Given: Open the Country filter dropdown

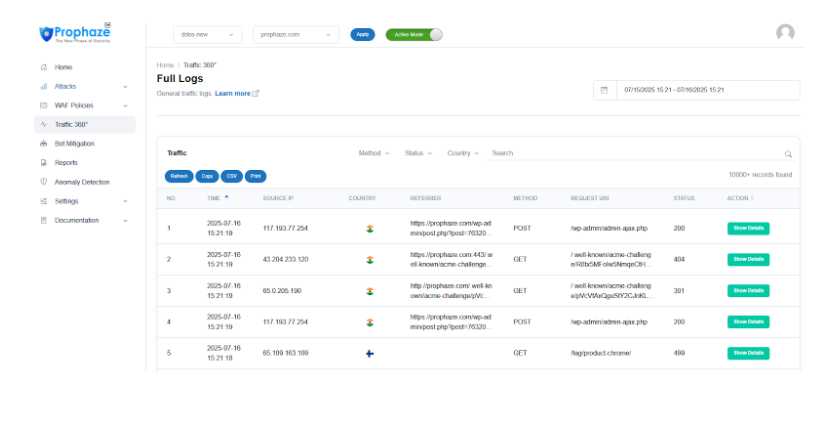Looking at the screenshot, I should (x=463, y=153).
